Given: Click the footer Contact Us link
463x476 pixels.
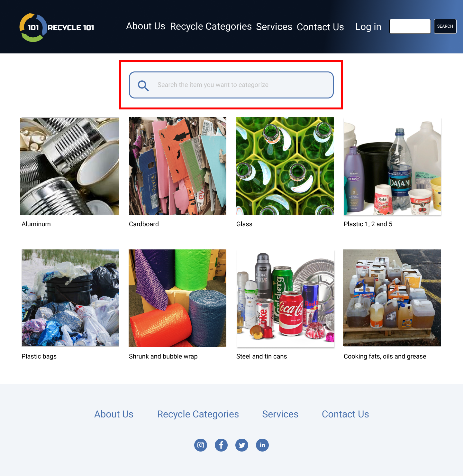Looking at the screenshot, I should point(345,414).
